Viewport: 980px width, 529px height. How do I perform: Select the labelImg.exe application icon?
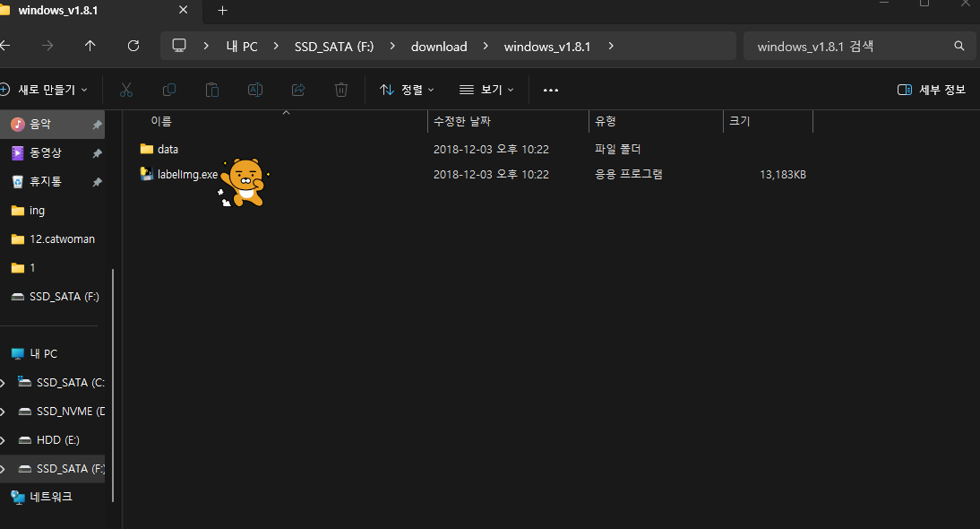[147, 174]
